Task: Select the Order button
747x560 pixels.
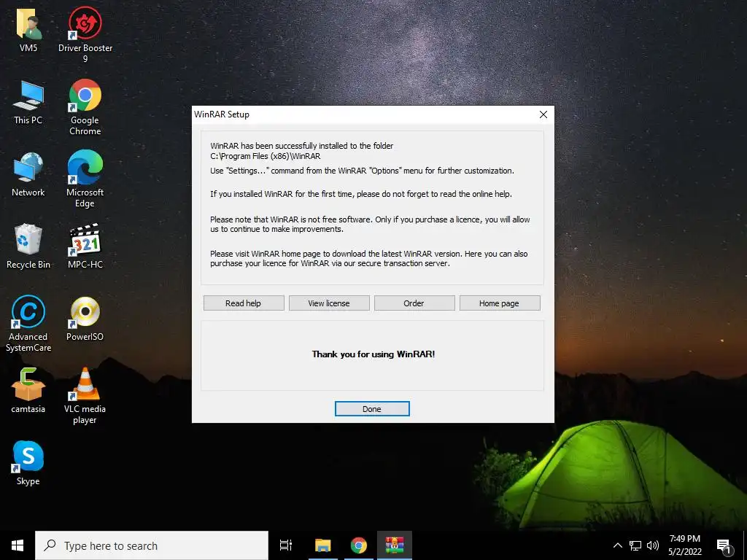Action: pos(414,303)
